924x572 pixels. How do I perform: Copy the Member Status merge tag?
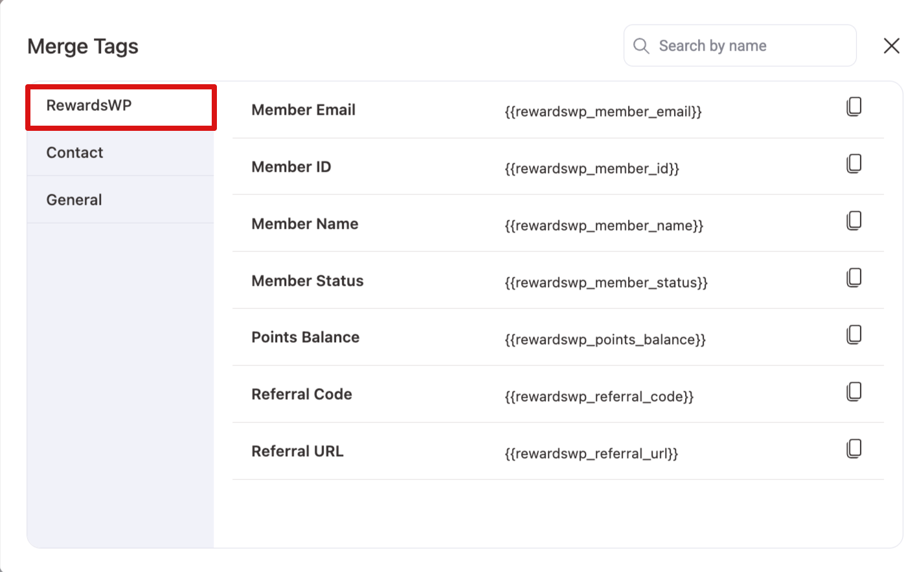click(854, 277)
